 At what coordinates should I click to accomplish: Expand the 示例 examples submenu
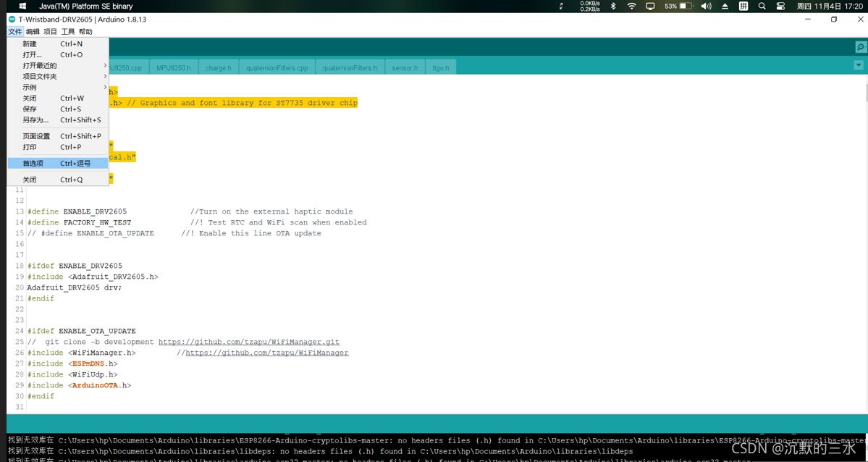click(x=58, y=88)
